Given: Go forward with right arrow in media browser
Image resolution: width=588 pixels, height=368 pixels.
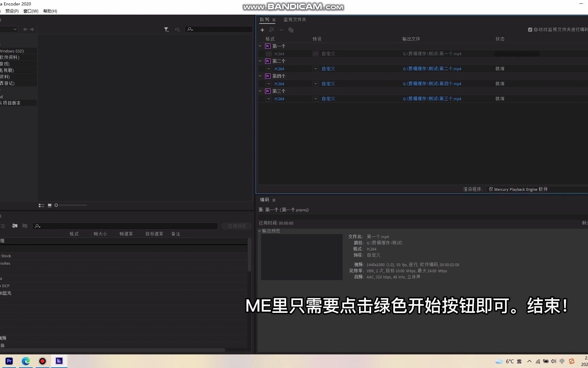Looking at the screenshot, I should (x=32, y=29).
